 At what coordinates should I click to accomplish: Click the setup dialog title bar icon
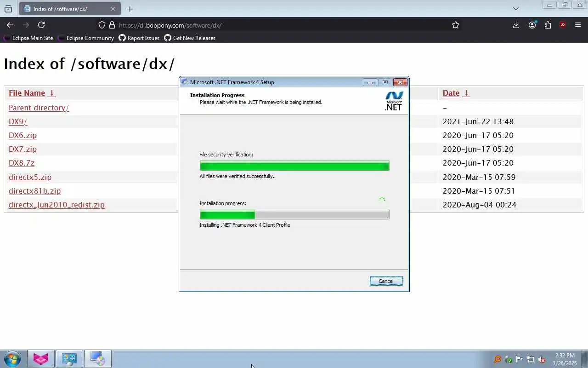click(x=184, y=82)
